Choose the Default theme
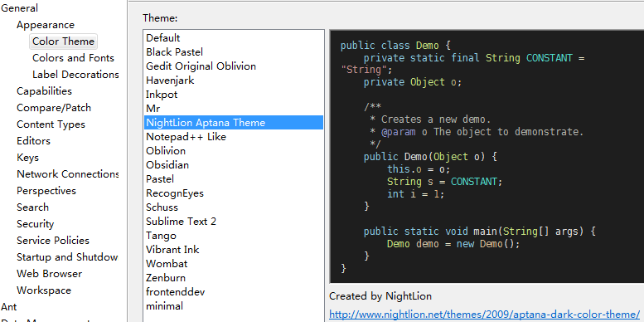This screenshot has height=322, width=644. pyautogui.click(x=234, y=38)
